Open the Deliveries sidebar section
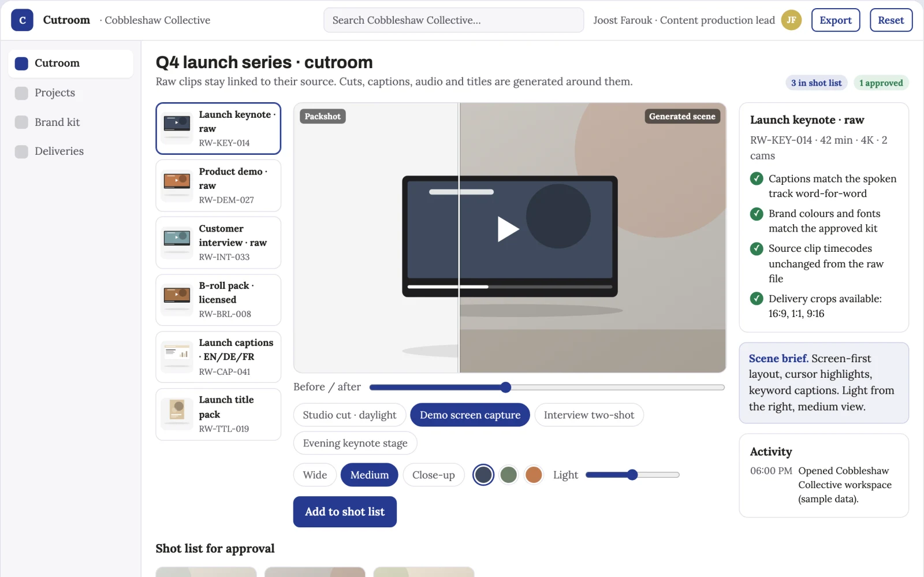This screenshot has height=577, width=924. (70, 151)
